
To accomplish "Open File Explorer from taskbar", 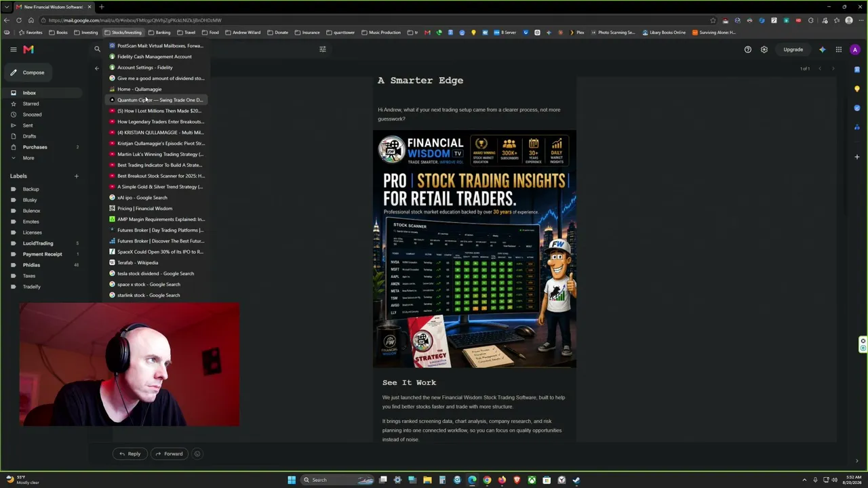I will click(x=427, y=480).
